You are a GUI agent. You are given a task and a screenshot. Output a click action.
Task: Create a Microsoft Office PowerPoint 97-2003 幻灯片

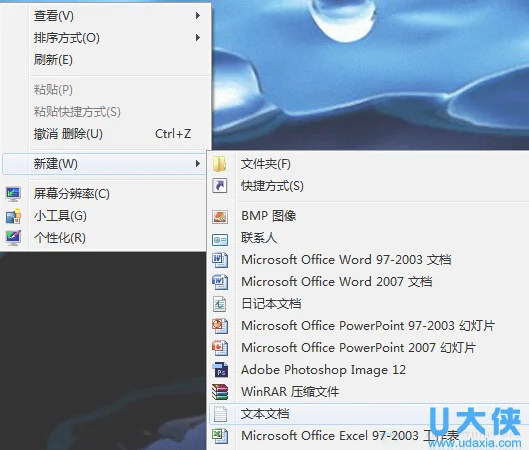click(x=369, y=326)
